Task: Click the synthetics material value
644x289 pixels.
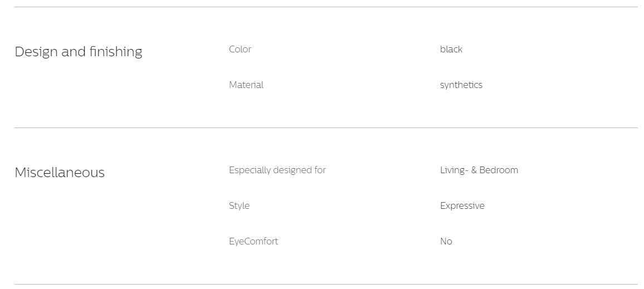Action: pyautogui.click(x=461, y=85)
